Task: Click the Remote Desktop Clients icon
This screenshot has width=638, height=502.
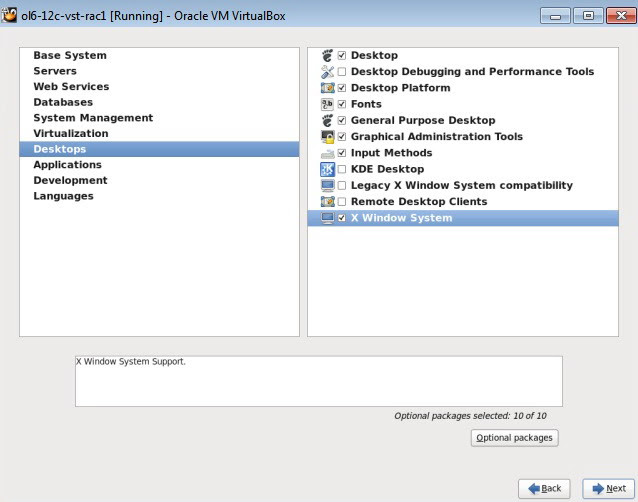Action: (327, 202)
